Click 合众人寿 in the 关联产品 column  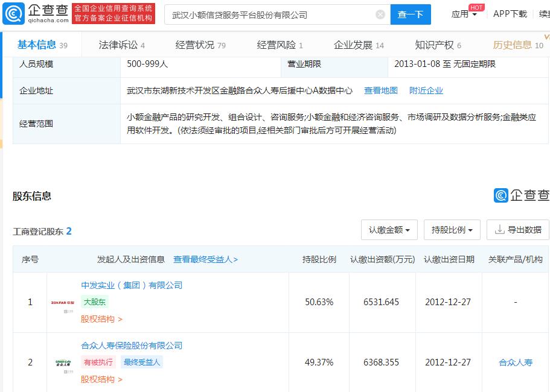[516, 362]
